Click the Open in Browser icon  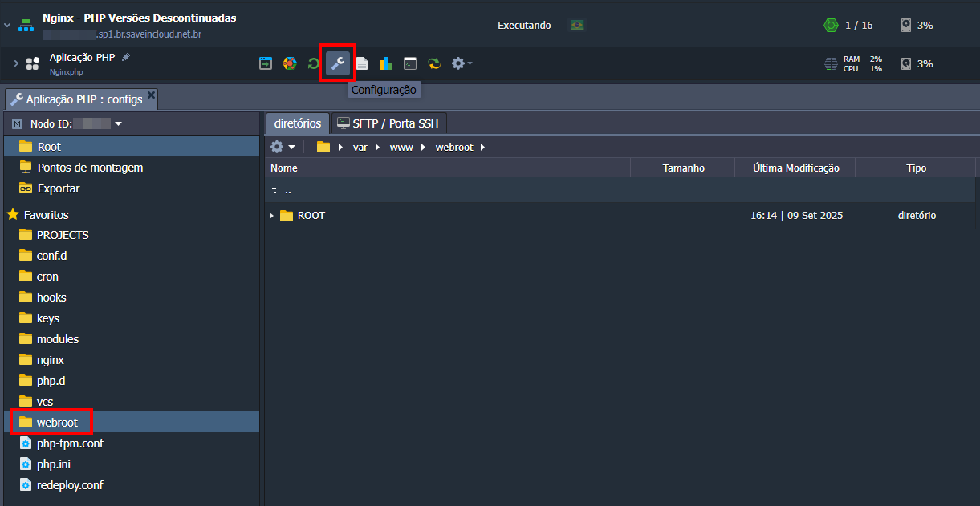tap(266, 63)
